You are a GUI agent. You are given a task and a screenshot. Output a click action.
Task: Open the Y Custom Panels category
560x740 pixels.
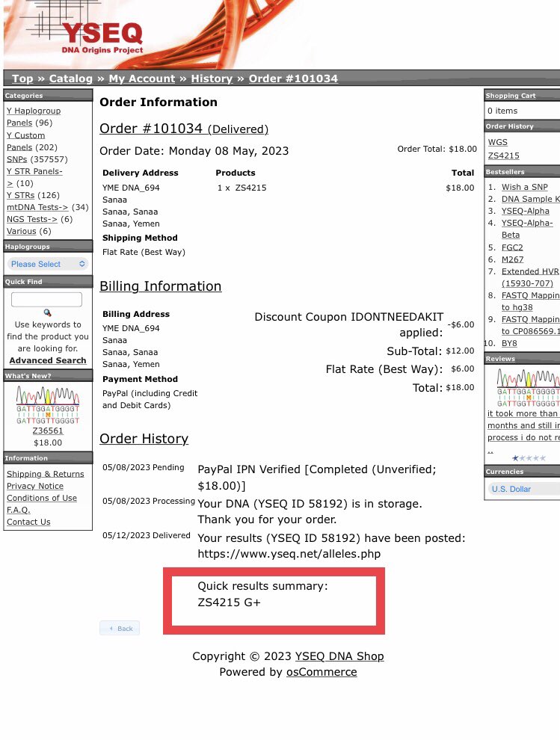pos(25,141)
